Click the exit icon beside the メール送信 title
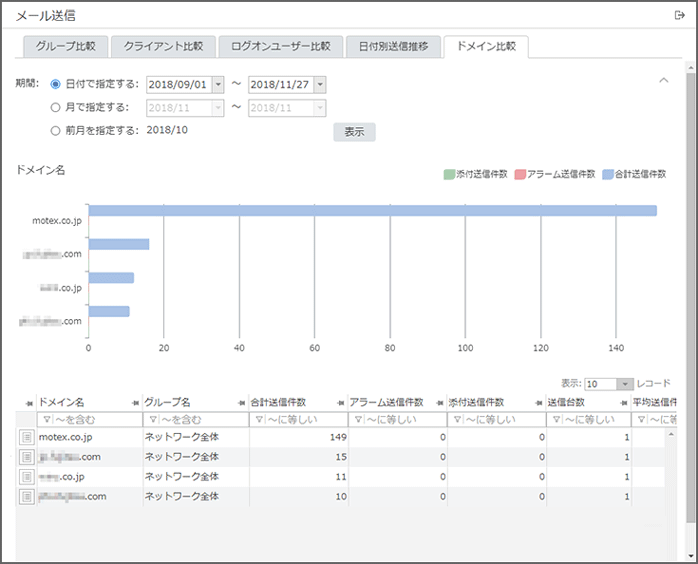Image resolution: width=698 pixels, height=564 pixels. pos(679,16)
